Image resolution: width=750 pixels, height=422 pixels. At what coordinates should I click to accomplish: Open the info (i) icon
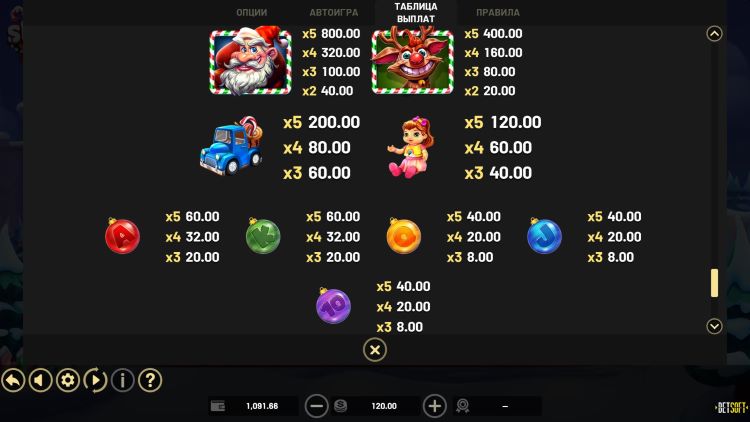click(122, 381)
